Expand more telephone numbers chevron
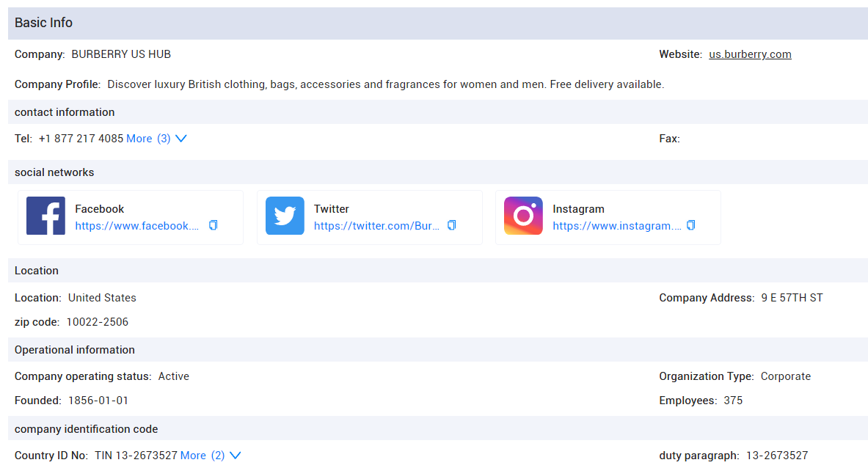Screen dimensions: 868x468 pyautogui.click(x=181, y=139)
